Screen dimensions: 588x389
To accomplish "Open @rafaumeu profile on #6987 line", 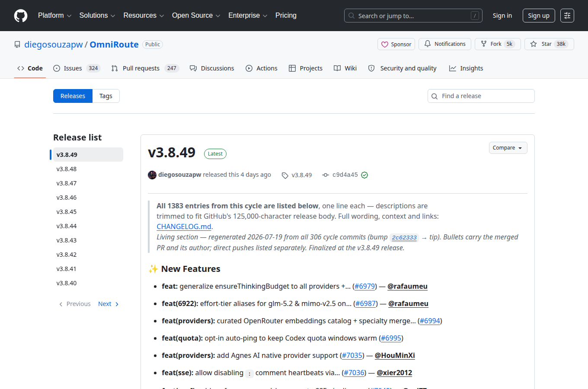I will pyautogui.click(x=408, y=303).
